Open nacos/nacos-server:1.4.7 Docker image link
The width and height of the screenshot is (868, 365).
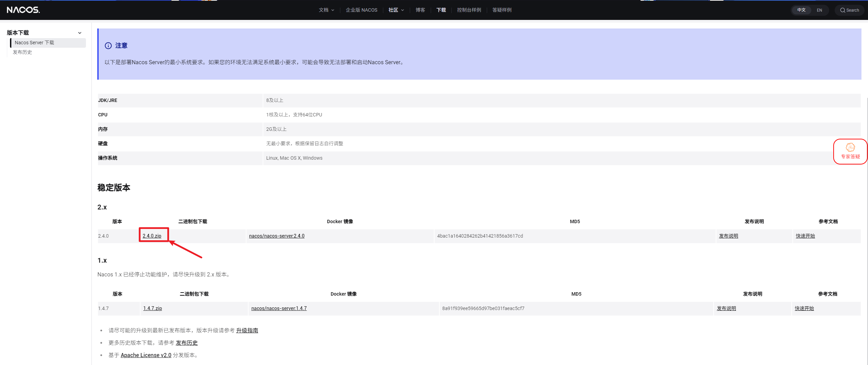pos(279,308)
